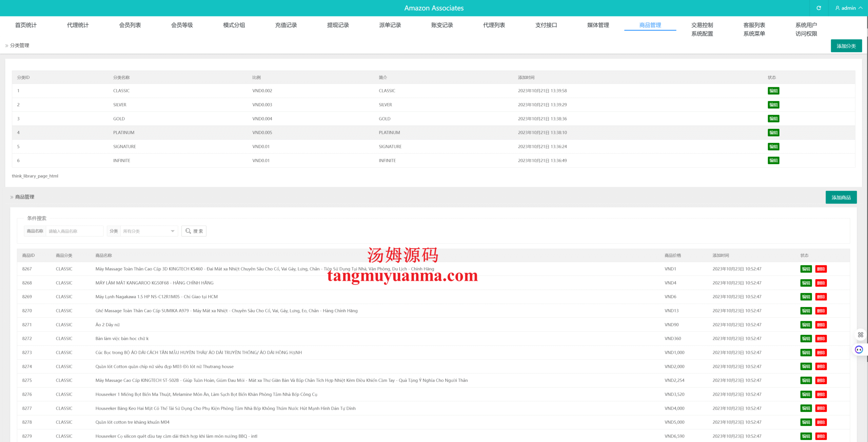Open the admin user menu
868x442 pixels.
pos(849,8)
